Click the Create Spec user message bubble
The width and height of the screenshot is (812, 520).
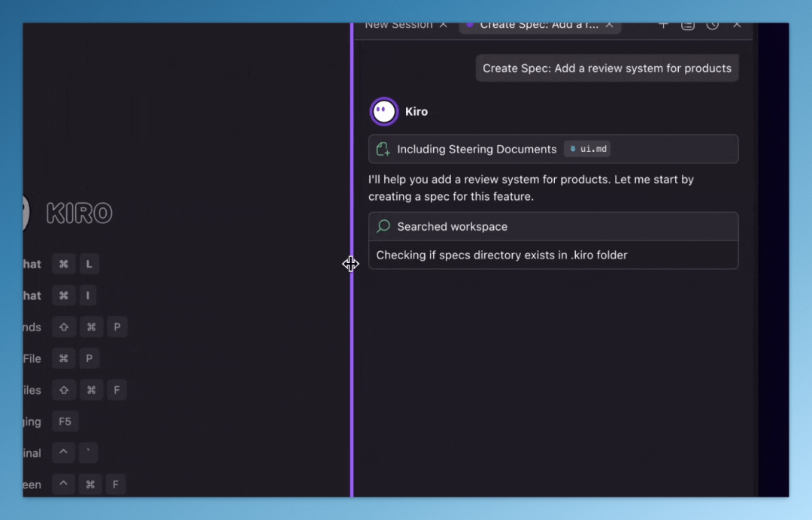(607, 68)
